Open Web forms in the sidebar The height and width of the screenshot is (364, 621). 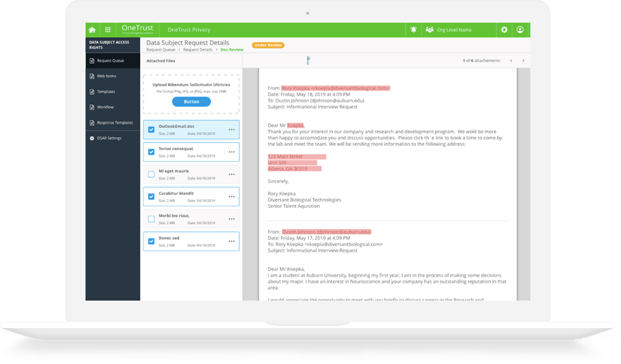(x=113, y=76)
